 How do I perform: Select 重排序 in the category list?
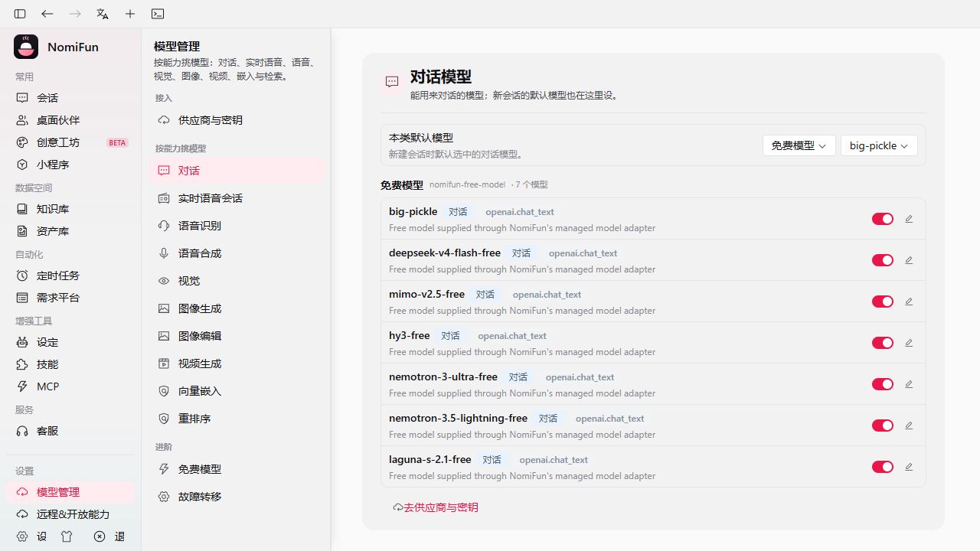(237, 419)
